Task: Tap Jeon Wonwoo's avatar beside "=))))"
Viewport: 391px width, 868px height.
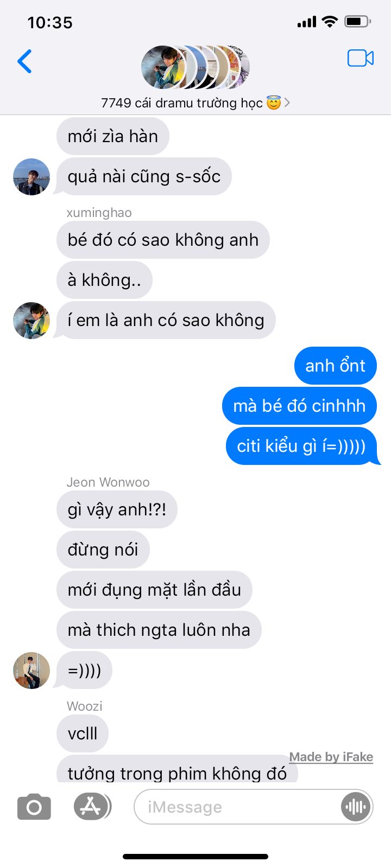Action: pos(31,671)
